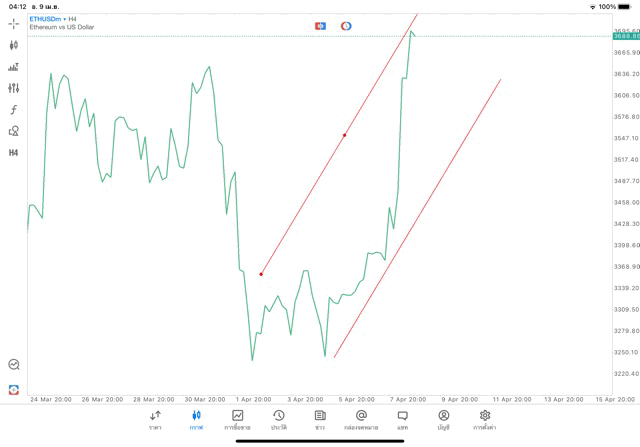640x447 pixels.
Task: Click the red-blue square icon atop chart
Action: pos(320,25)
